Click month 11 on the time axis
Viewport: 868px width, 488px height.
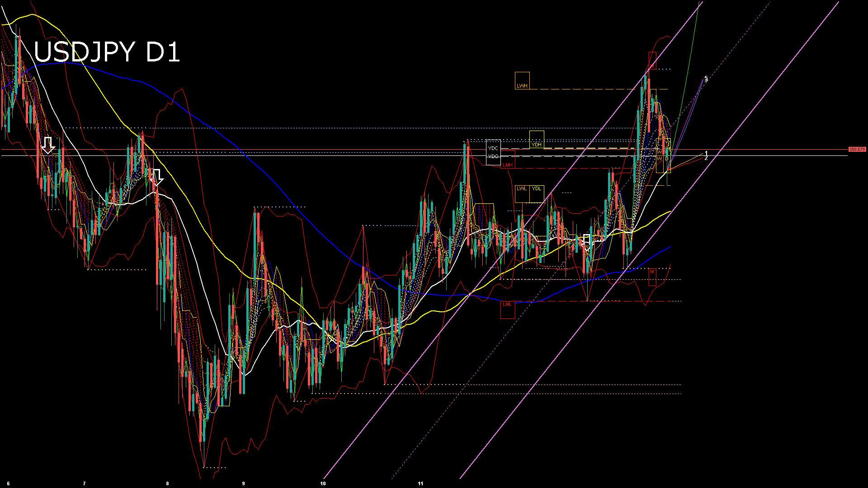pyautogui.click(x=420, y=483)
